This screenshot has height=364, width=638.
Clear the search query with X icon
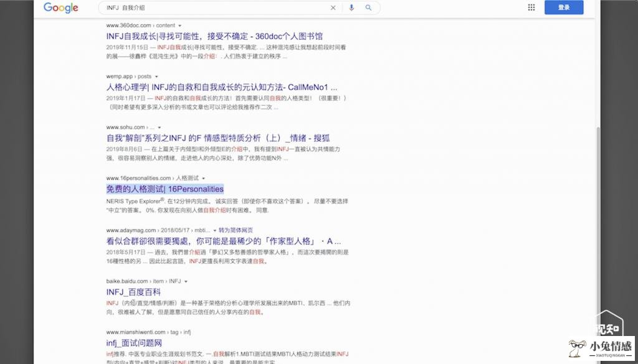[333, 7]
